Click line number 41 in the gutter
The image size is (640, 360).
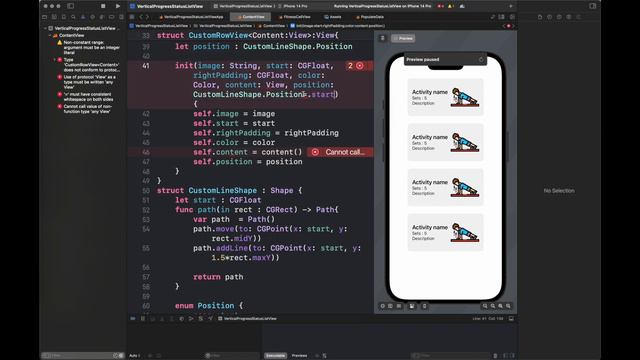click(x=146, y=66)
